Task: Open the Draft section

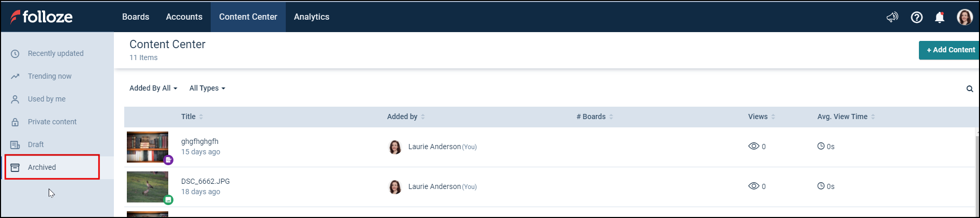Action: coord(36,144)
